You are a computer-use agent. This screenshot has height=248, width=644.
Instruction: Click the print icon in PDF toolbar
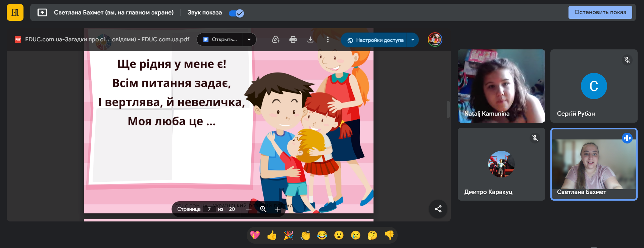[x=293, y=40]
